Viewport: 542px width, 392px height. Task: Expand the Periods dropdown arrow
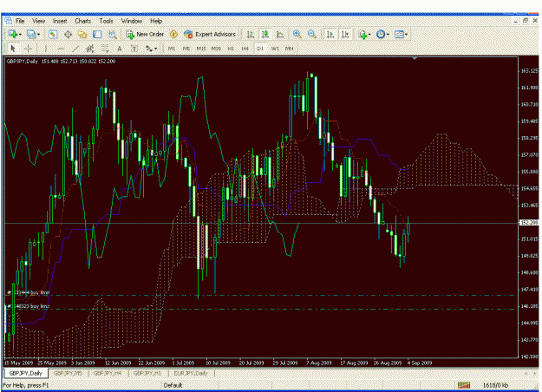coord(388,34)
